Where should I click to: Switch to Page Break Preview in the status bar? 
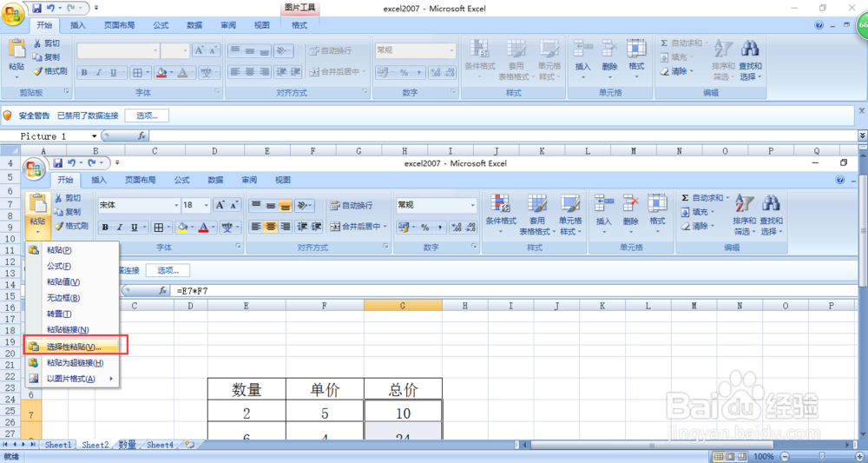742,456
